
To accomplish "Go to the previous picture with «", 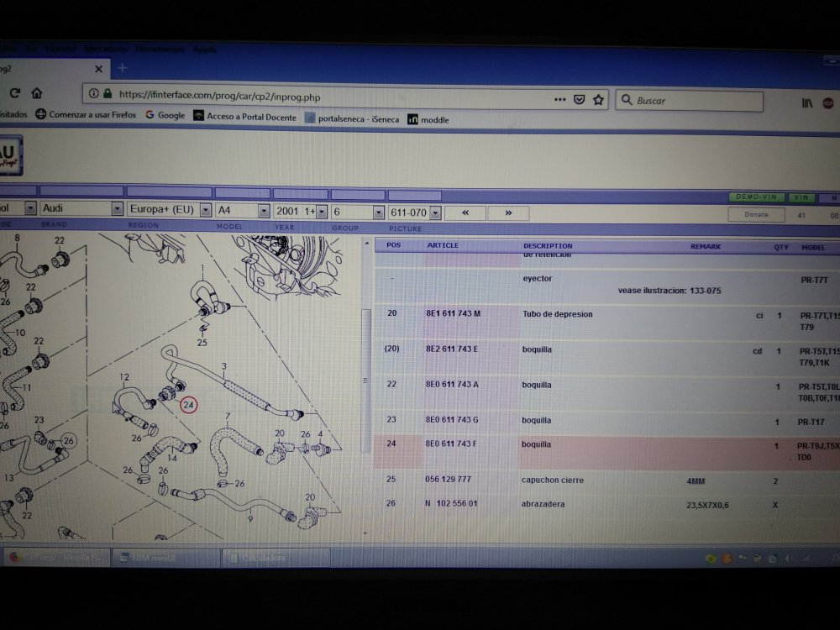I will tap(465, 213).
